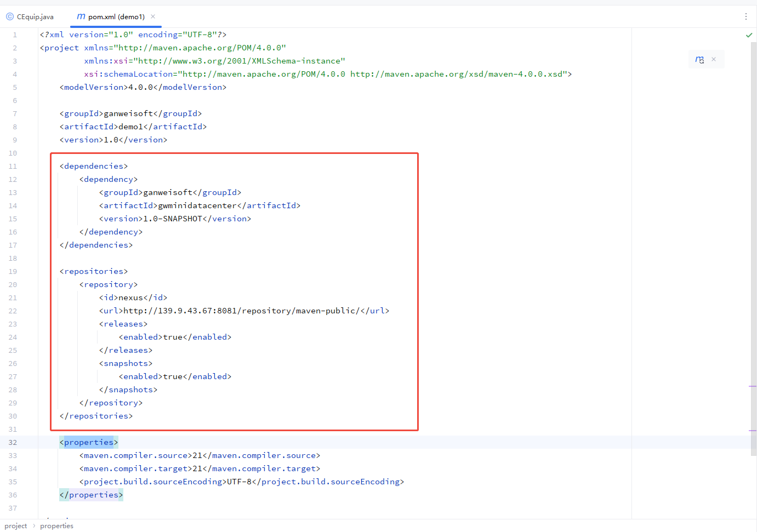Viewport: 757px width, 532px height.
Task: Open the editor tabs more-options menu
Action: coord(746,16)
